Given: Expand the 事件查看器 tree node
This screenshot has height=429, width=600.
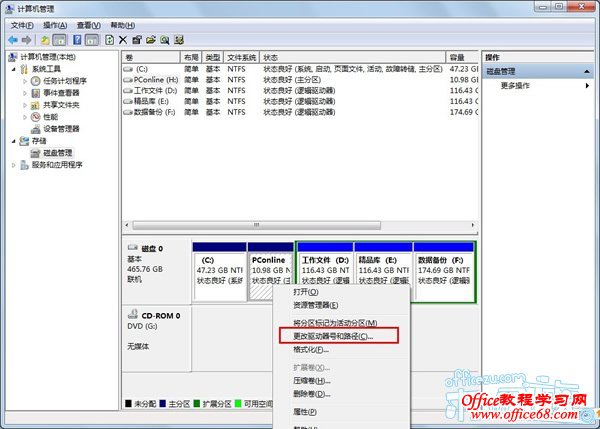Looking at the screenshot, I should coord(25,93).
